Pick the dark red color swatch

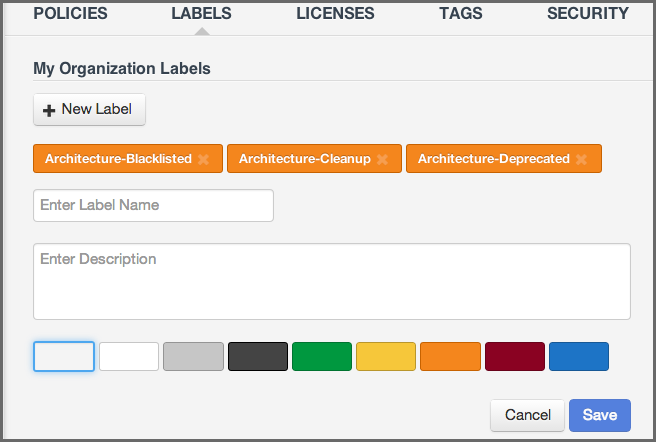coord(515,356)
